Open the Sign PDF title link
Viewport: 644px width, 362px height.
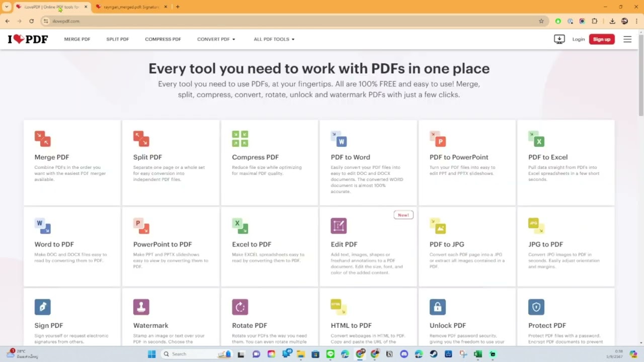pyautogui.click(x=49, y=325)
